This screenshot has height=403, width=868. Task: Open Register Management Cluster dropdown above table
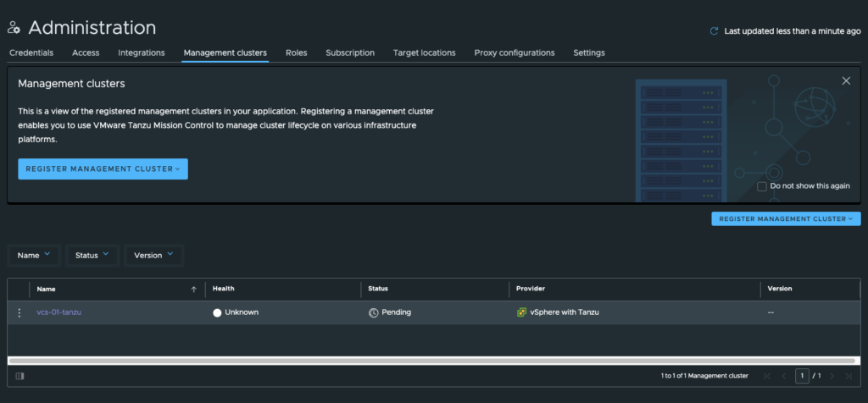pos(786,219)
